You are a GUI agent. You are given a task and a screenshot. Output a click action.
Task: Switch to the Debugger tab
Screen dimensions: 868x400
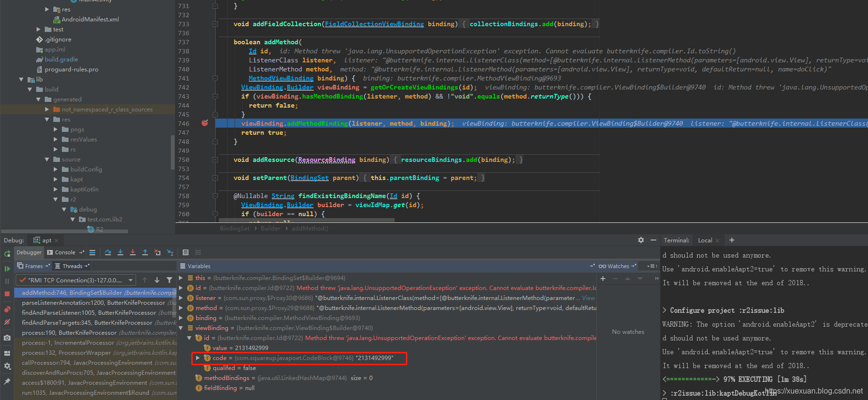(x=29, y=252)
